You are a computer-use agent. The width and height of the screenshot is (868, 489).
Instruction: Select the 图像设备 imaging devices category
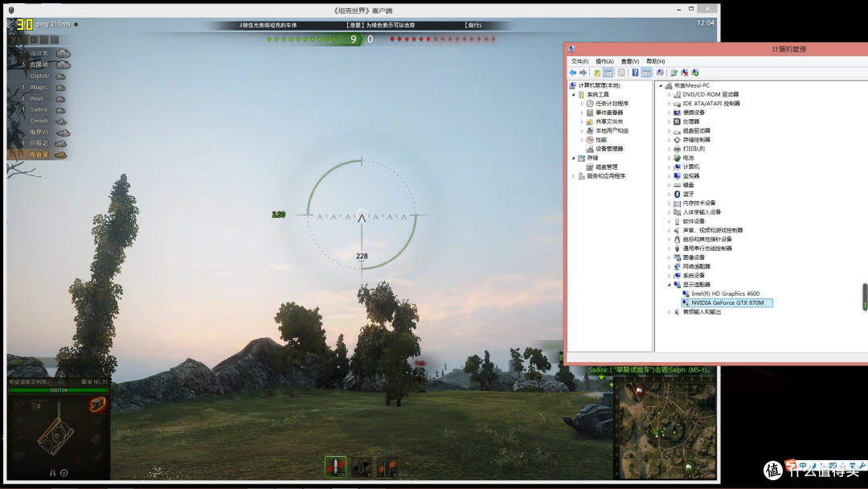pyautogui.click(x=694, y=257)
